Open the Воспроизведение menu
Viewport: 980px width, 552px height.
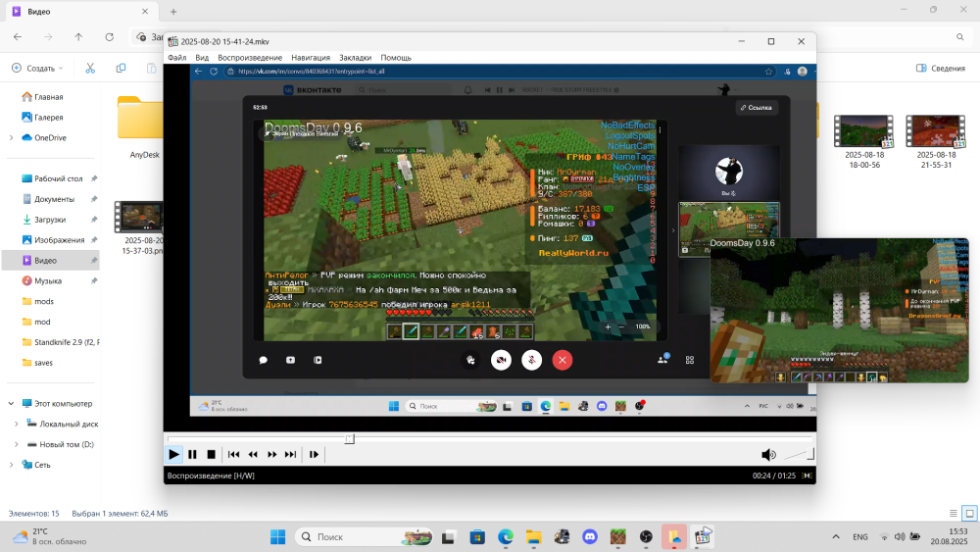coord(250,58)
